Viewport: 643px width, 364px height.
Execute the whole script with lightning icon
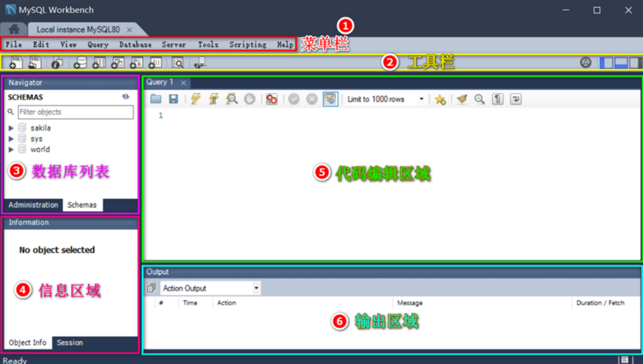tap(196, 99)
